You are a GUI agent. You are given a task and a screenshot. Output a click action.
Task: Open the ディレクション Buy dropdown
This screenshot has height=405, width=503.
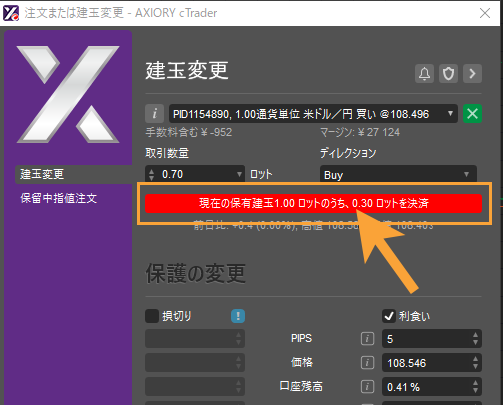click(x=398, y=174)
